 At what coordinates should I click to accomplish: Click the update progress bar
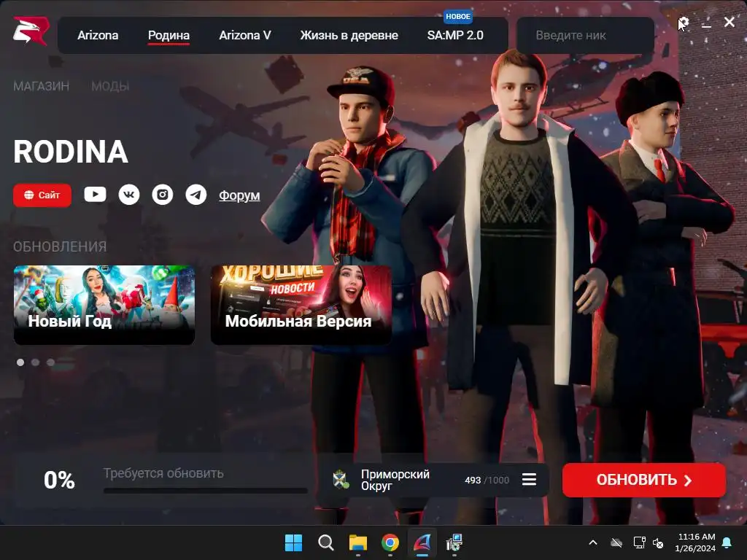pos(205,491)
